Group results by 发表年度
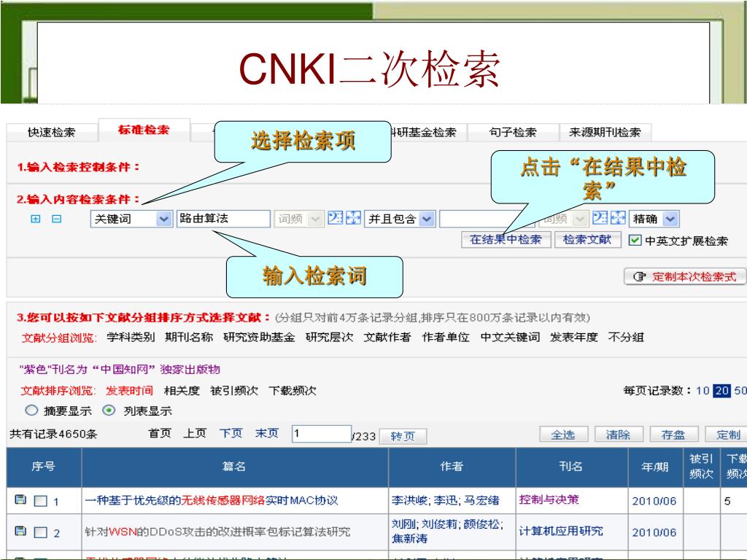The image size is (747, 560). 574,337
